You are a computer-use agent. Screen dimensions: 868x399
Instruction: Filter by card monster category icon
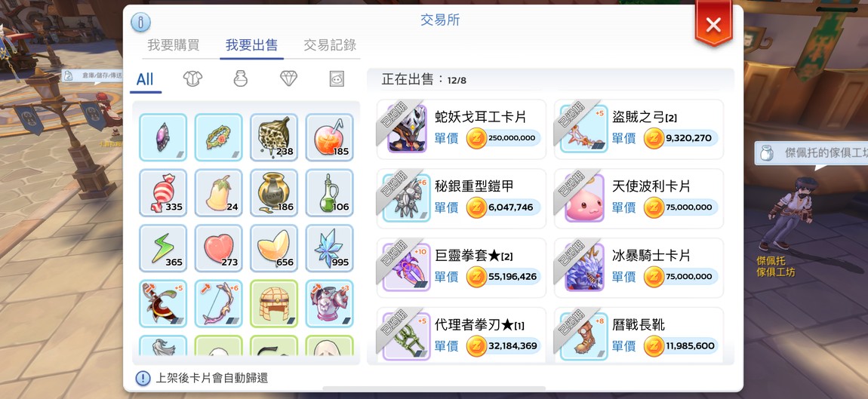point(336,78)
